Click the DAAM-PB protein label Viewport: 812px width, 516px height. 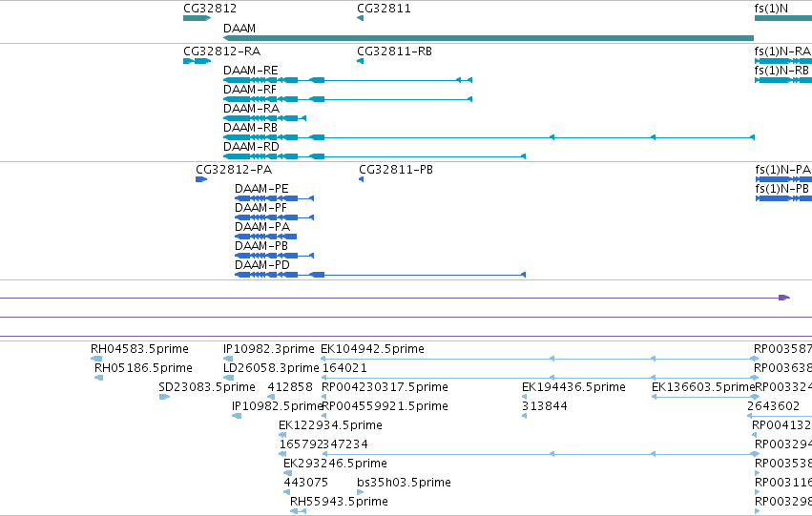[261, 246]
